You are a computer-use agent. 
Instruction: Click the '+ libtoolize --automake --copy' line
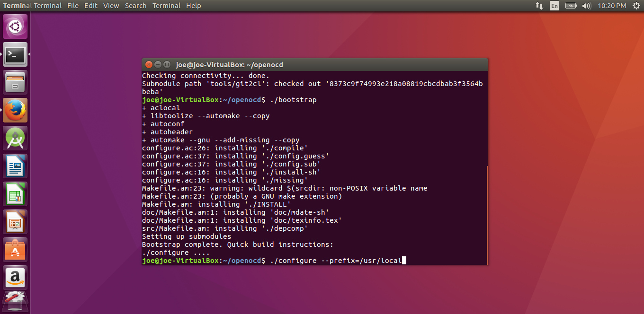[206, 116]
